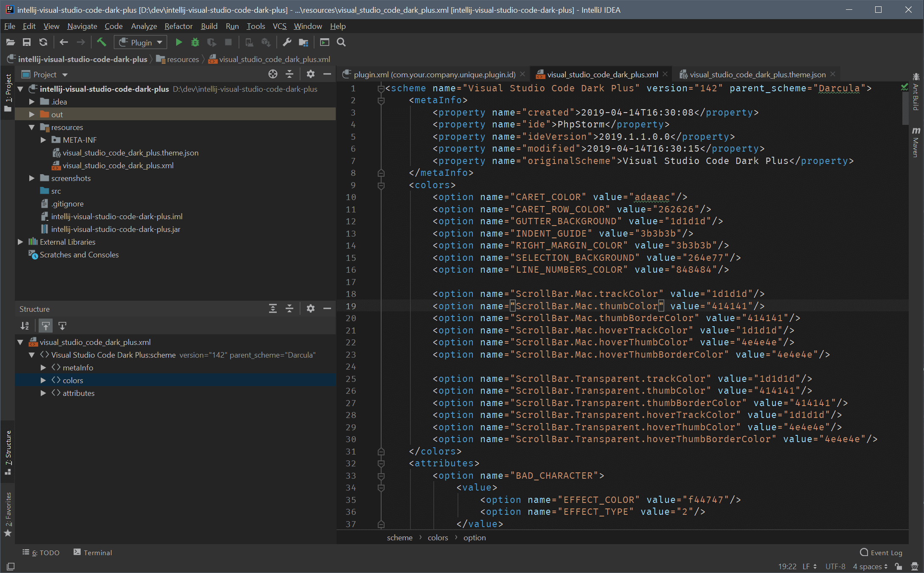Expand the screenshots folder
This screenshot has width=924, height=573.
[32, 178]
